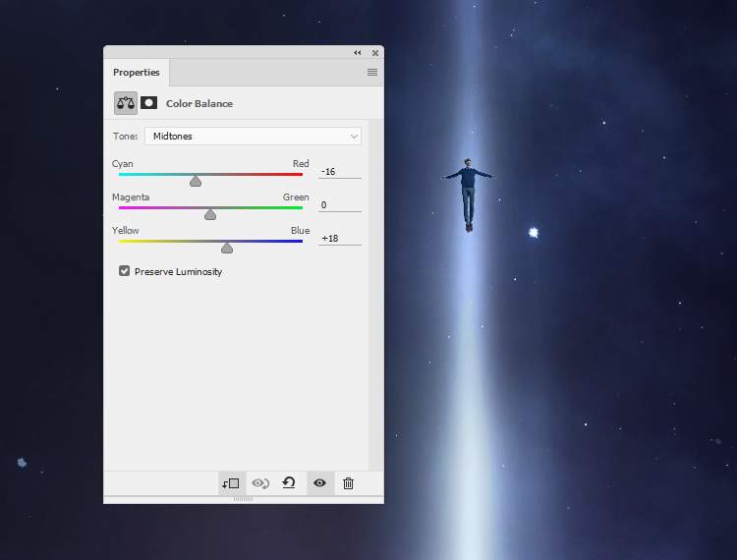Click the Magenta-Green slider handle

(210, 214)
